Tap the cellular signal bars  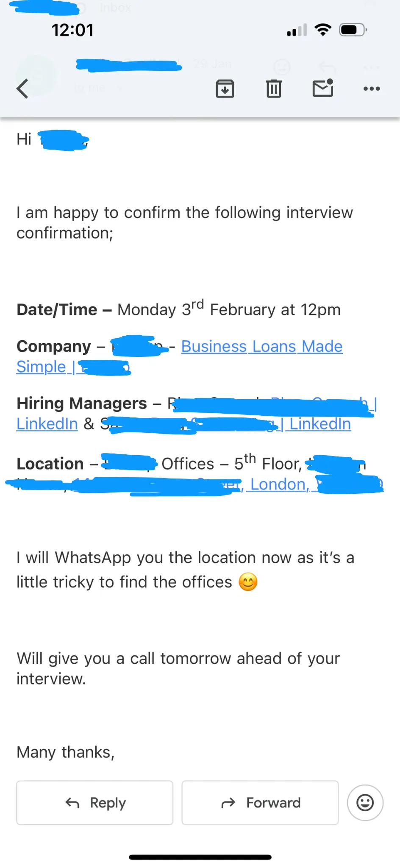click(x=297, y=31)
